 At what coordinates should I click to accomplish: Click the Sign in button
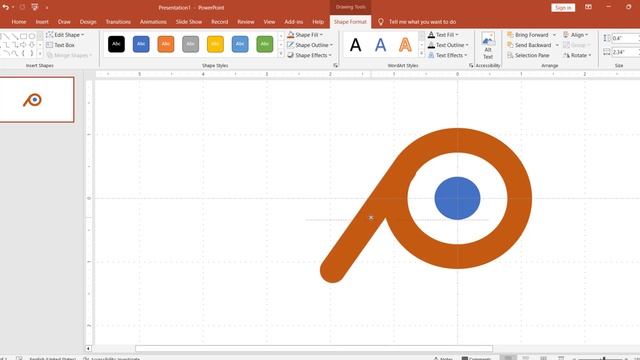tap(563, 8)
